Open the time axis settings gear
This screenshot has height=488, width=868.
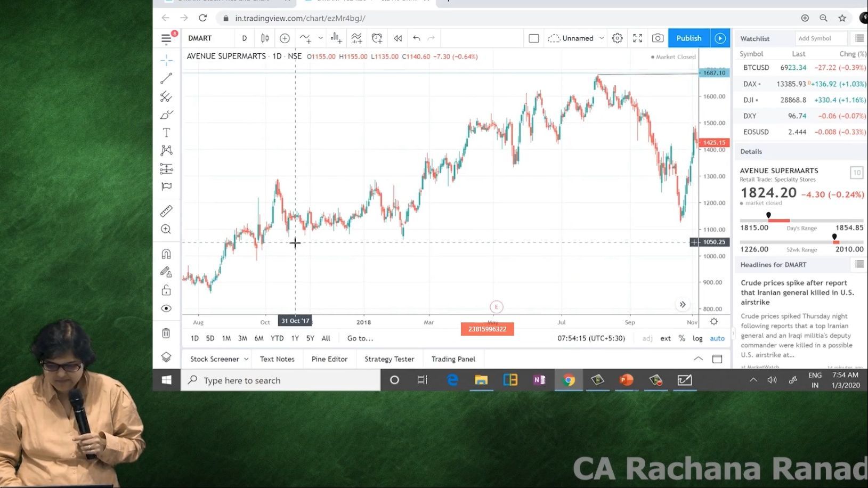[714, 321]
